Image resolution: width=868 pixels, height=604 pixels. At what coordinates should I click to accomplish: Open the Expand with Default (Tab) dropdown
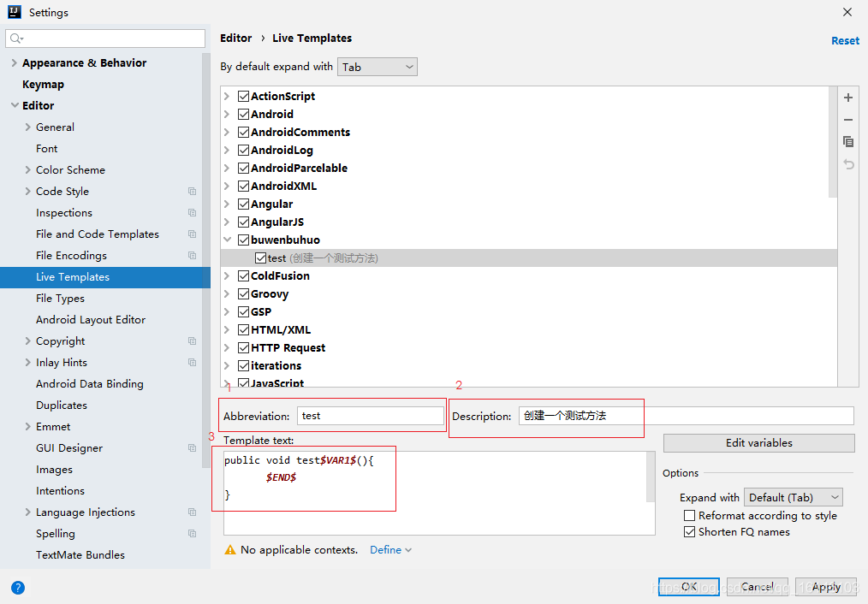pyautogui.click(x=794, y=497)
